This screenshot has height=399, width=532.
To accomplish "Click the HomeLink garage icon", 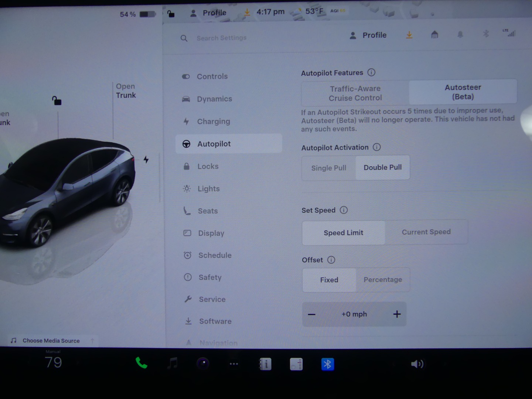I will pyautogui.click(x=434, y=35).
